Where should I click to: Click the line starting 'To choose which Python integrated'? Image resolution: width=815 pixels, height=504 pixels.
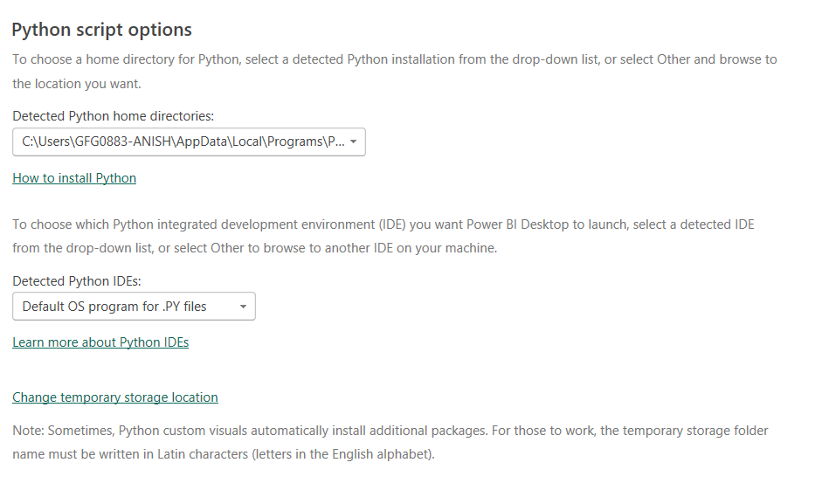tap(383, 224)
